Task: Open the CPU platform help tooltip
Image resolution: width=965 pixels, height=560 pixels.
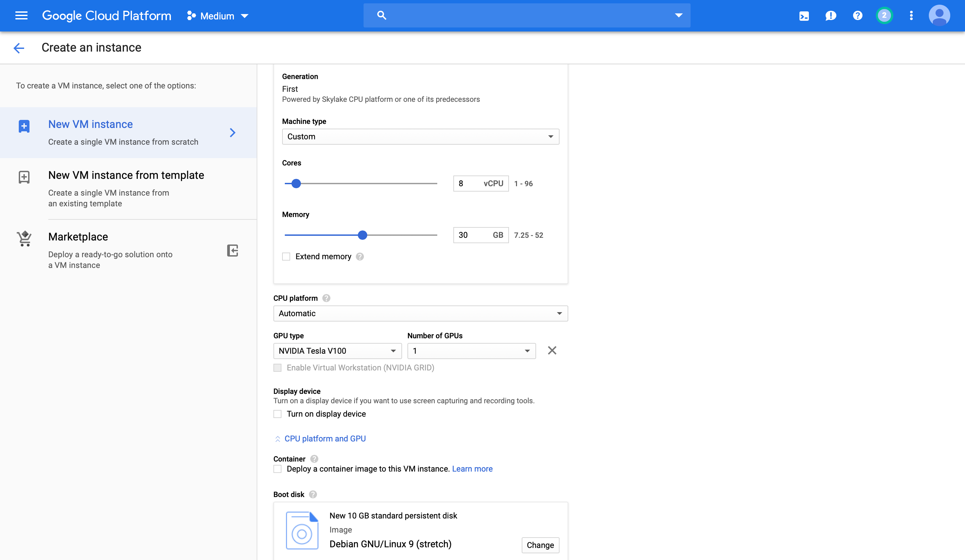Action: pyautogui.click(x=326, y=298)
